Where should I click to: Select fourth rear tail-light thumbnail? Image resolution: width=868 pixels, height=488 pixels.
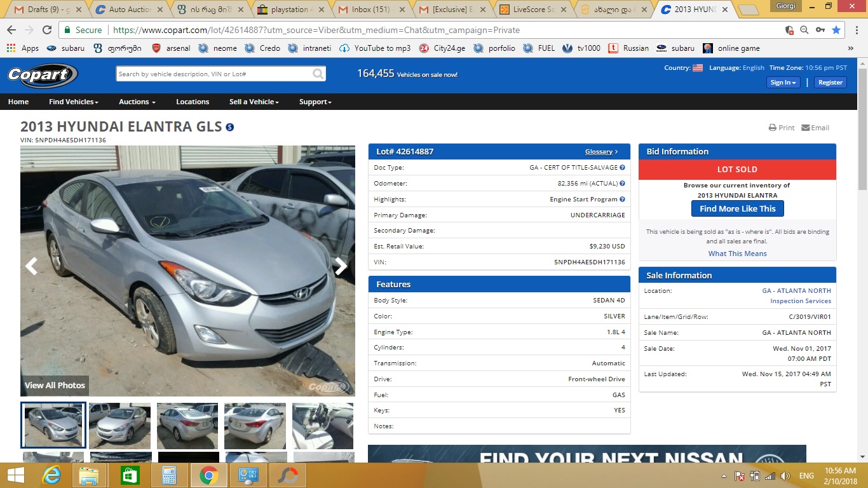[255, 425]
